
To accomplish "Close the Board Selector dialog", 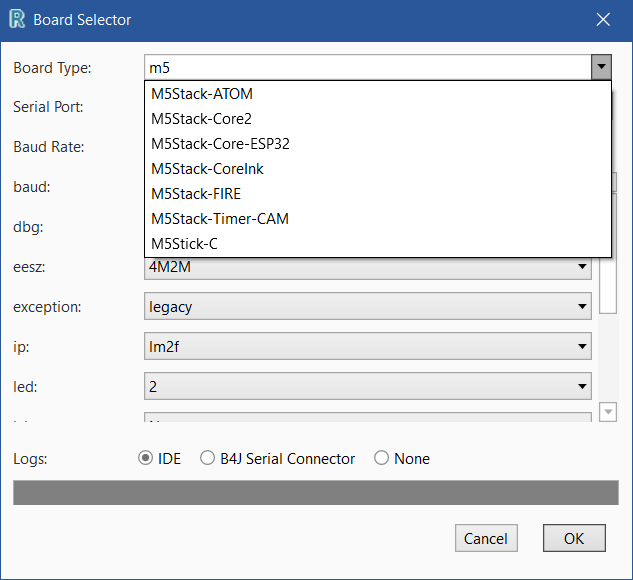I will coord(603,19).
